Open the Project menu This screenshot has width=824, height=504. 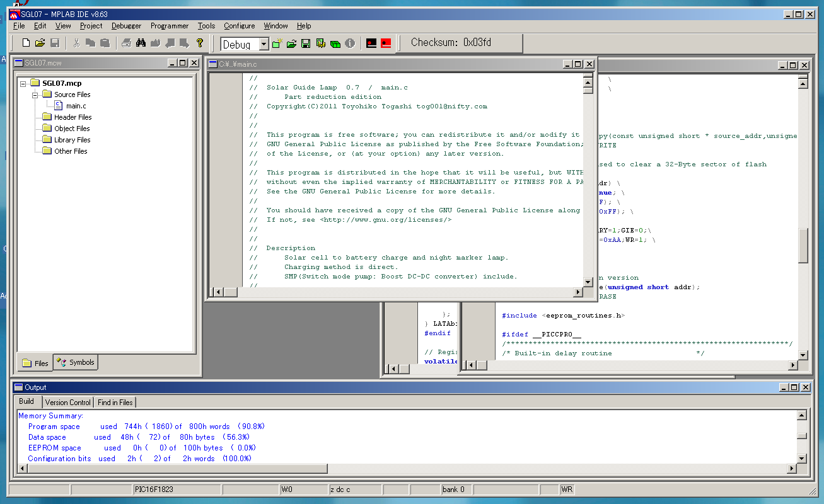[x=91, y=26]
